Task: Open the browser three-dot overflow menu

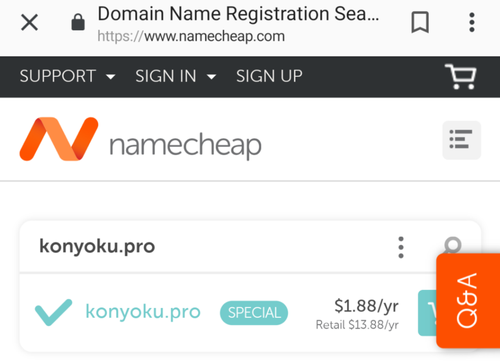Action: point(472,22)
